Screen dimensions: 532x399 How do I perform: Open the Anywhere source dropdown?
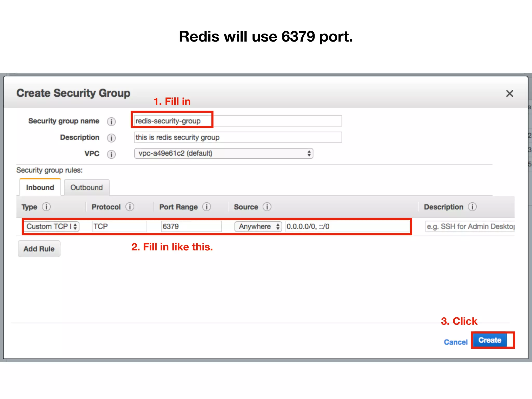(258, 226)
